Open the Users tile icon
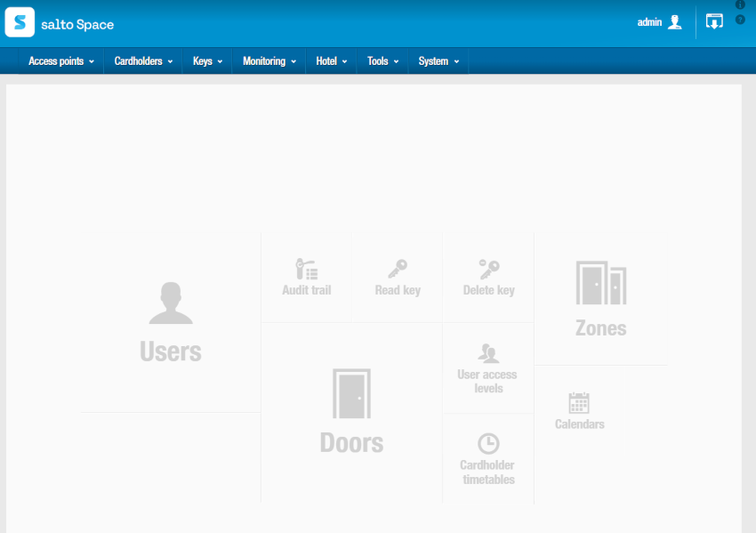 (171, 303)
